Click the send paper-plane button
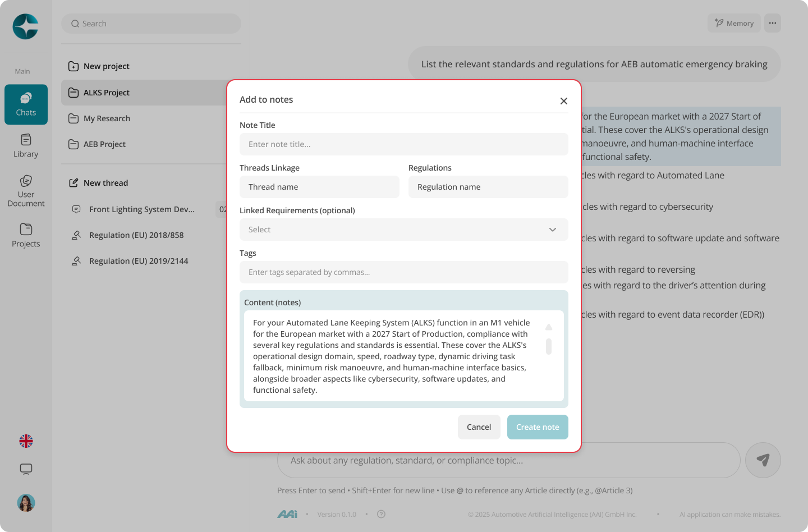Image resolution: width=808 pixels, height=532 pixels. tap(763, 460)
